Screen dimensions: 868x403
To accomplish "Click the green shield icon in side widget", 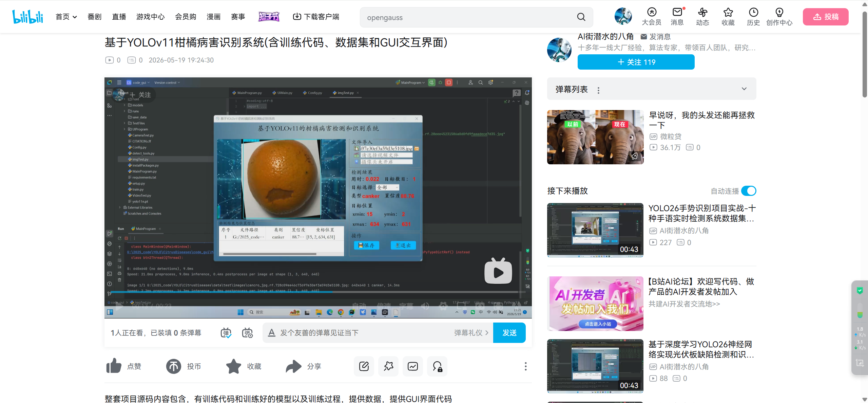I will click(860, 290).
